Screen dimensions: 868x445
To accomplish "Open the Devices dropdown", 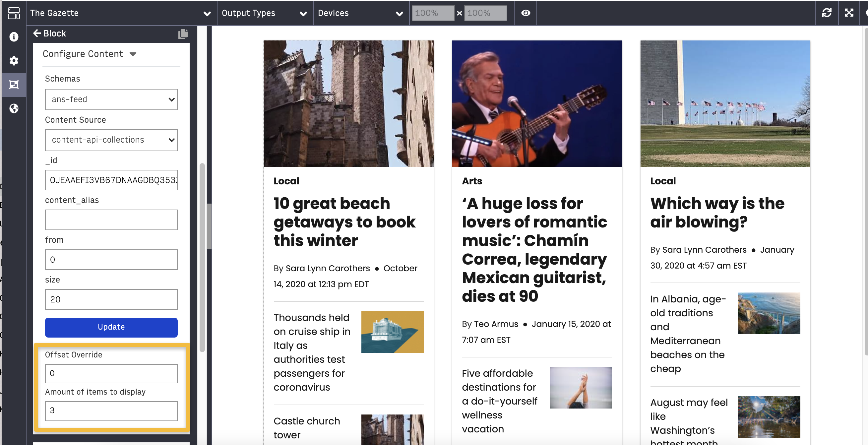I will (x=361, y=13).
